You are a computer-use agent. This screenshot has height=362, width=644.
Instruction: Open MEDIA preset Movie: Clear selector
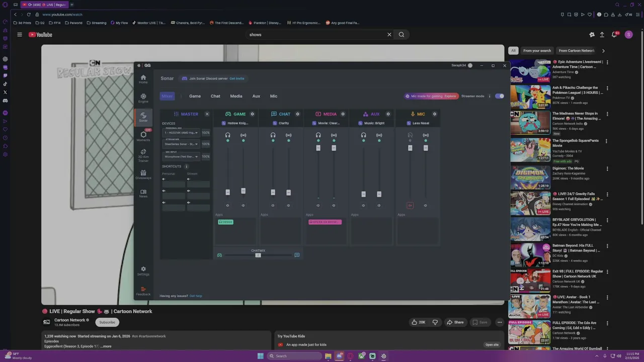[326, 123]
